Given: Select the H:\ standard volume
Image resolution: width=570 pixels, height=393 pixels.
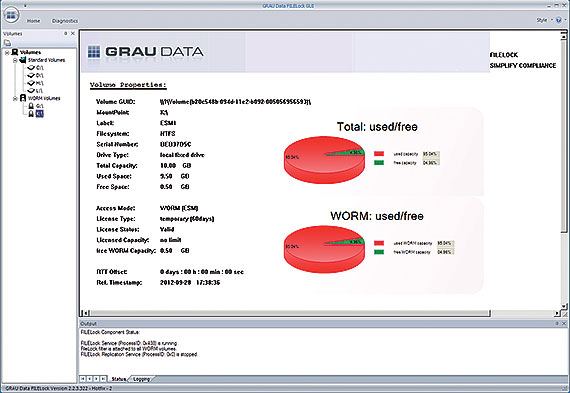Looking at the screenshot, I should [x=40, y=83].
